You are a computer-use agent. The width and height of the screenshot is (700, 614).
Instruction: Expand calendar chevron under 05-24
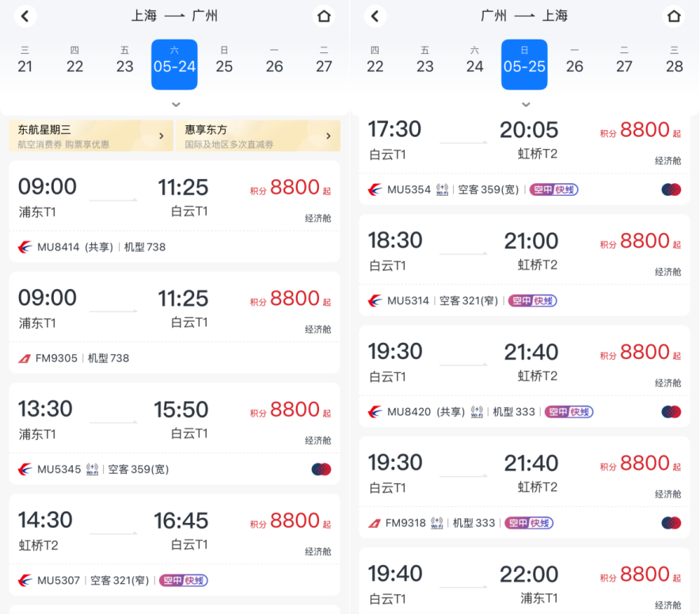[176, 105]
